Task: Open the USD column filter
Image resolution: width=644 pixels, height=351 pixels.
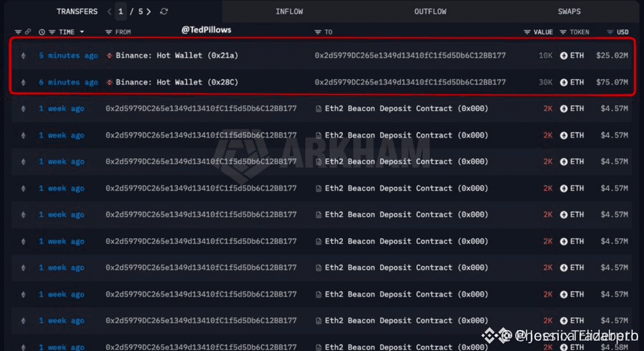Action: pyautogui.click(x=610, y=32)
